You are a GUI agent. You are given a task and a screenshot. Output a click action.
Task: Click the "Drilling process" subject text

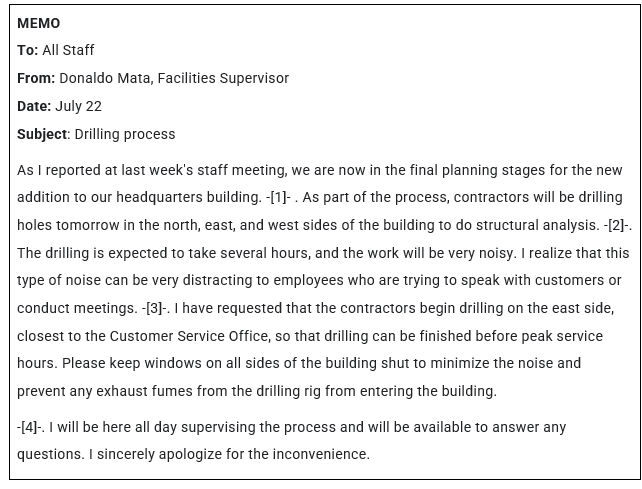(125, 134)
